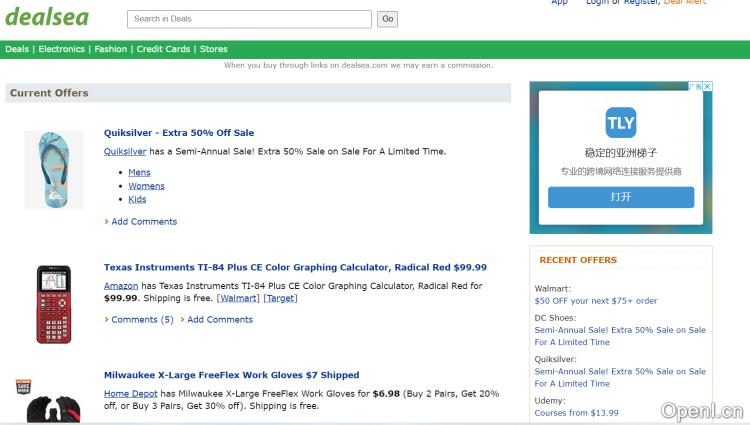The width and height of the screenshot is (750, 425).
Task: Open the Kids sale link
Action: [x=137, y=199]
